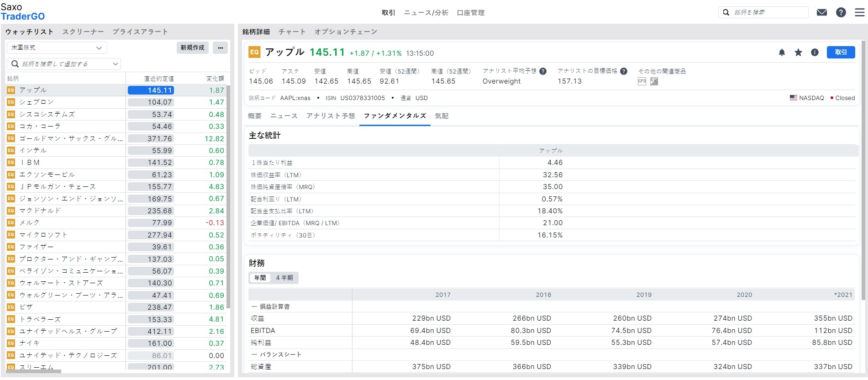Open the 口座管理 menu
The width and height of the screenshot is (868, 380).
point(471,13)
